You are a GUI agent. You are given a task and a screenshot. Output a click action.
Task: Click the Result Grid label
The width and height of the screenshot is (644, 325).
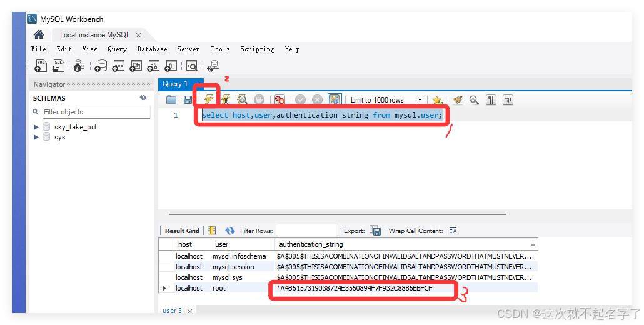point(182,231)
